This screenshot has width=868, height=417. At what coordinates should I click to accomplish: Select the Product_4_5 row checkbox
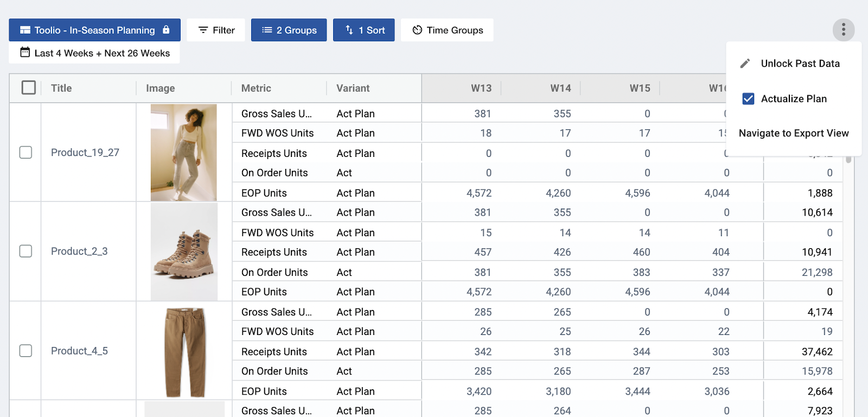[x=25, y=351]
